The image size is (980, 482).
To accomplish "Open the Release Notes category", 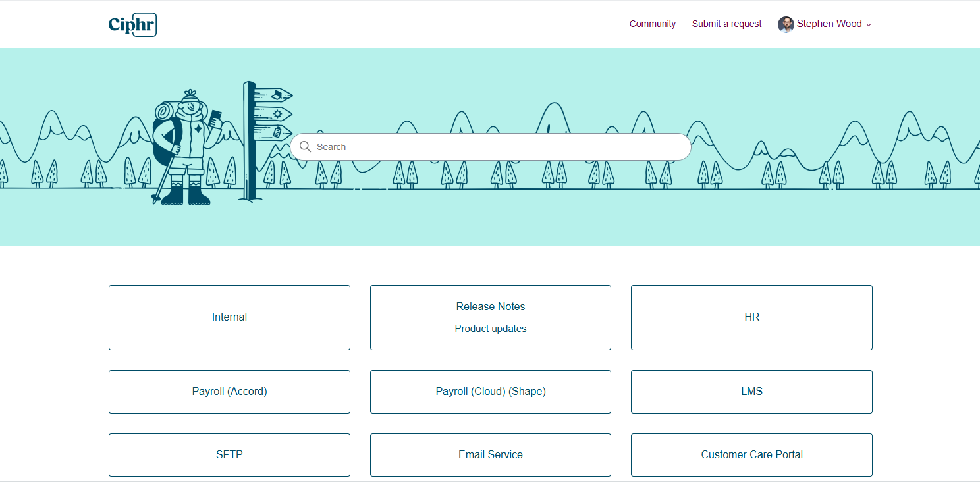I will (491, 317).
